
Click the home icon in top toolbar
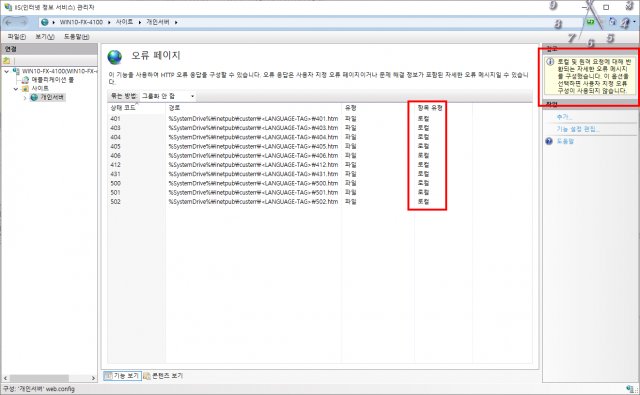pos(612,22)
